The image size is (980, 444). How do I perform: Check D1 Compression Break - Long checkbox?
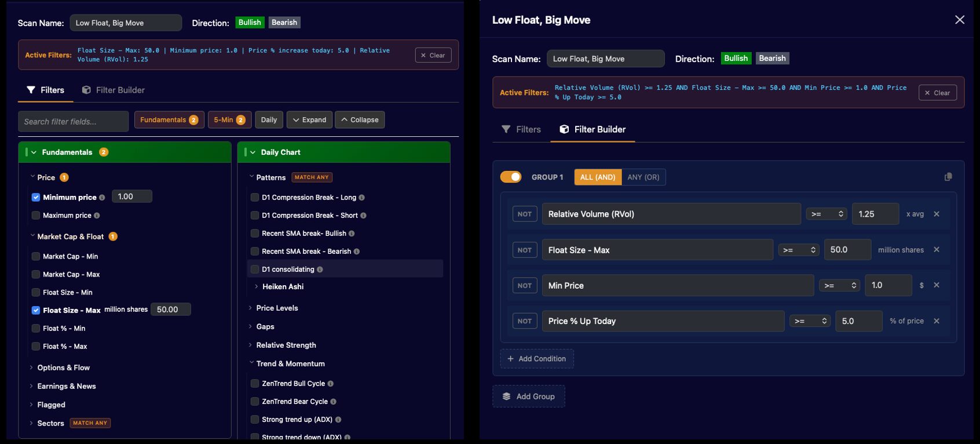(255, 198)
